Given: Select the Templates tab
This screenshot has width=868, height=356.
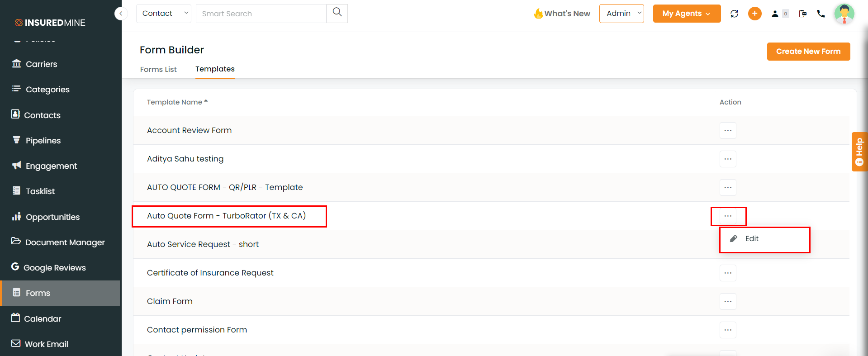Looking at the screenshot, I should [x=215, y=69].
